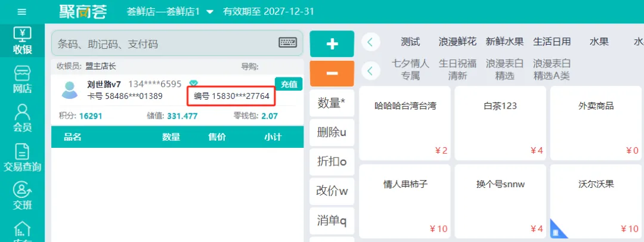The image size is (644, 242).
Task: Open the 交易查询 transaction query section
Action: click(22, 157)
